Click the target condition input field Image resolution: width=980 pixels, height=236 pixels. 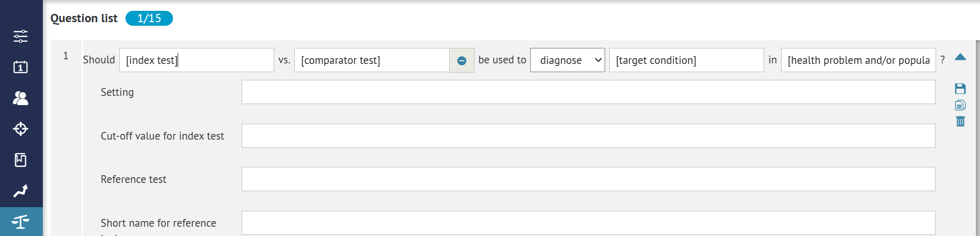tap(686, 60)
